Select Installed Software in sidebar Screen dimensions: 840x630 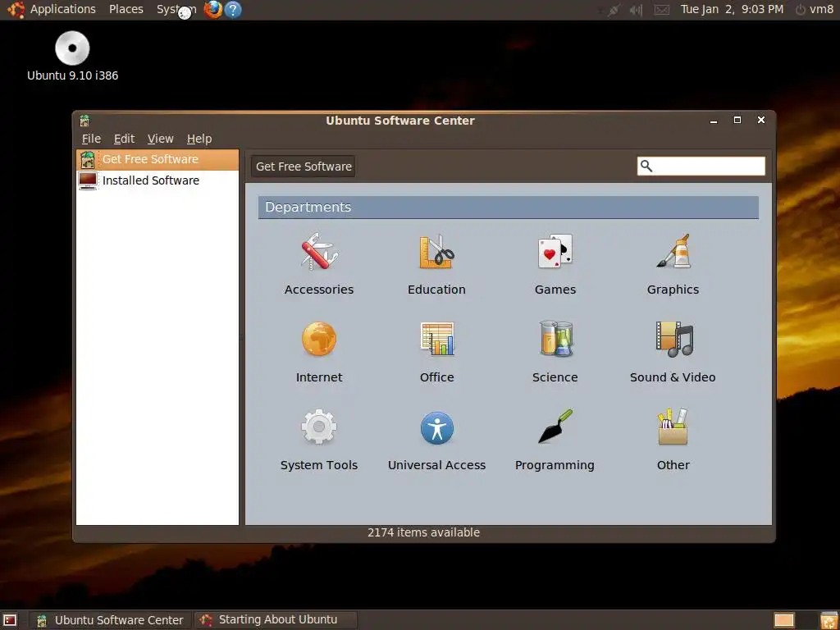pyautogui.click(x=157, y=180)
